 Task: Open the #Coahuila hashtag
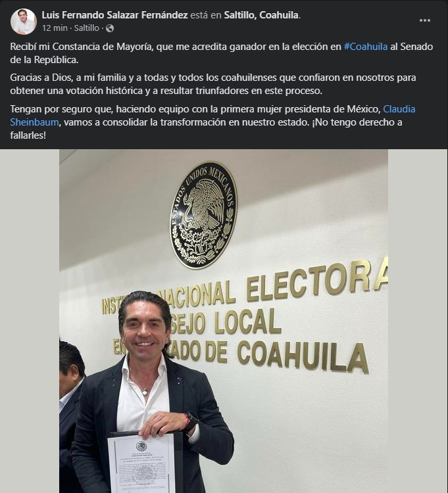366,47
